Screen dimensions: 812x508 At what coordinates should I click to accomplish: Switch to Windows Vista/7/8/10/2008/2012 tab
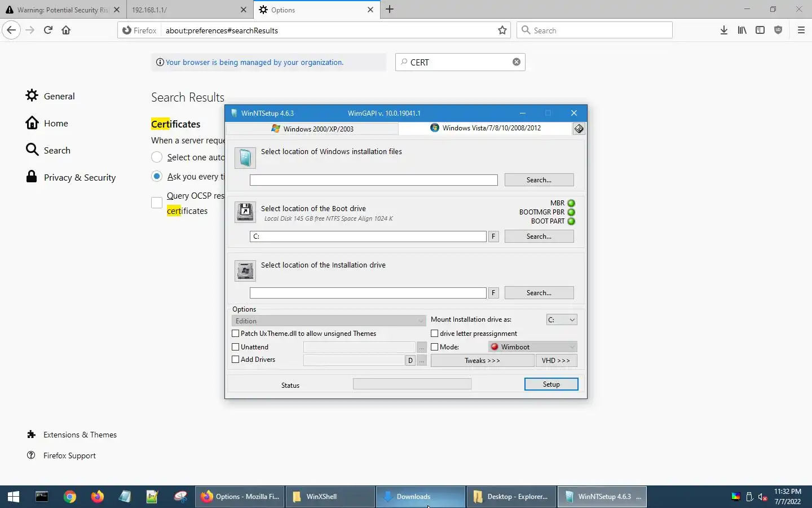pyautogui.click(x=486, y=128)
